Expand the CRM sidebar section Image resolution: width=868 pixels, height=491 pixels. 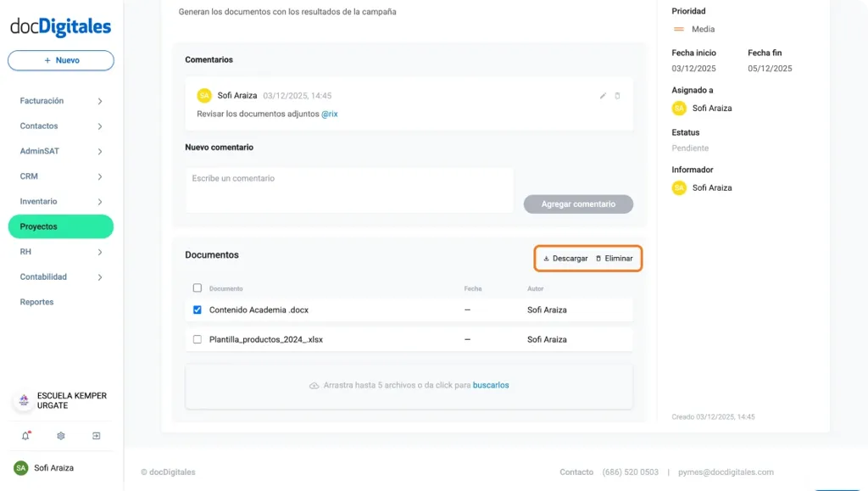tap(59, 176)
